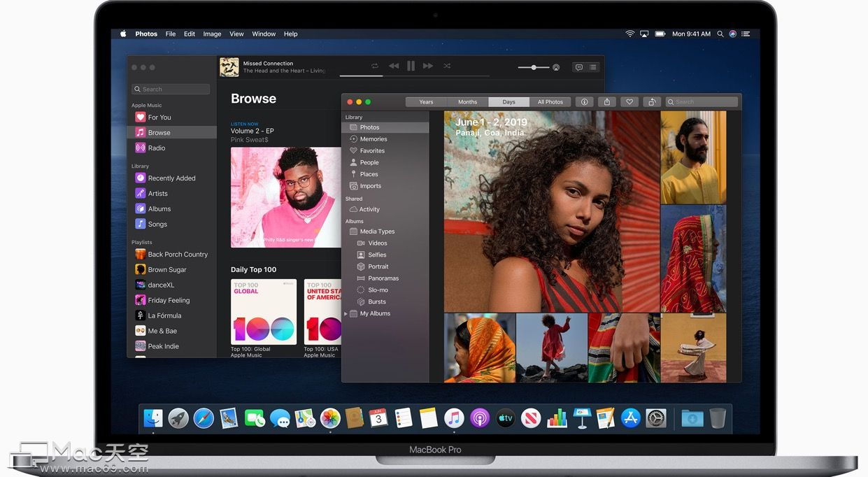This screenshot has width=868, height=477.
Task: Switch to the Months tab in Photos
Action: 467,102
